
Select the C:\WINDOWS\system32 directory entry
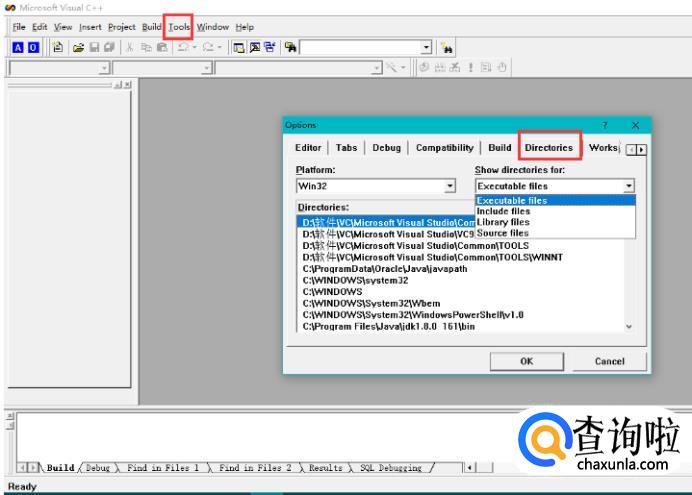point(461,280)
